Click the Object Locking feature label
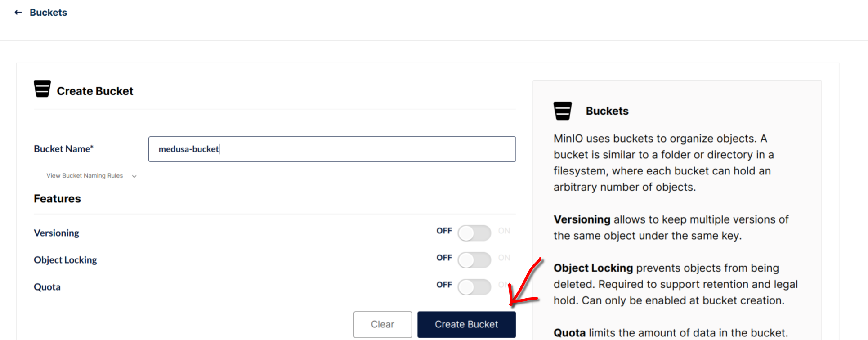 pyautogui.click(x=65, y=260)
